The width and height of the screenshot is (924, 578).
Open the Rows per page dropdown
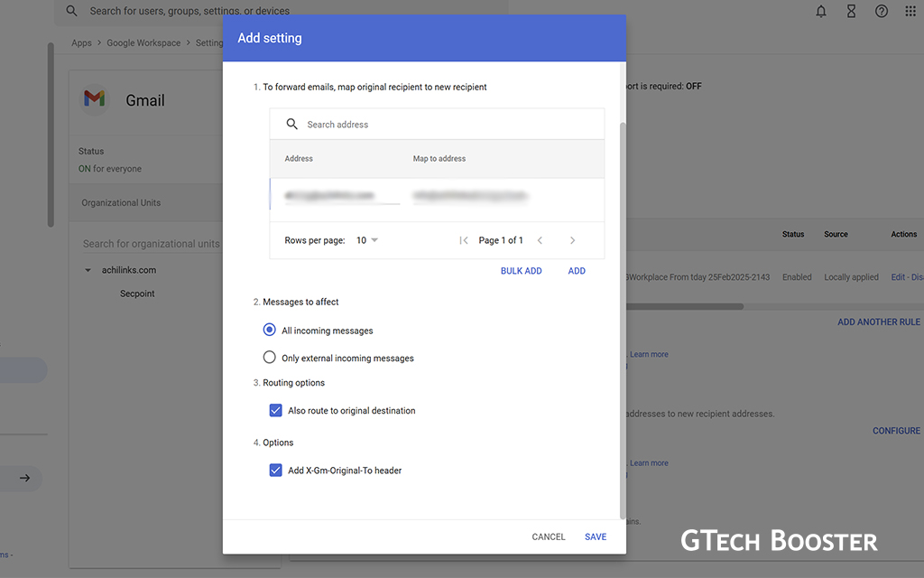point(367,240)
